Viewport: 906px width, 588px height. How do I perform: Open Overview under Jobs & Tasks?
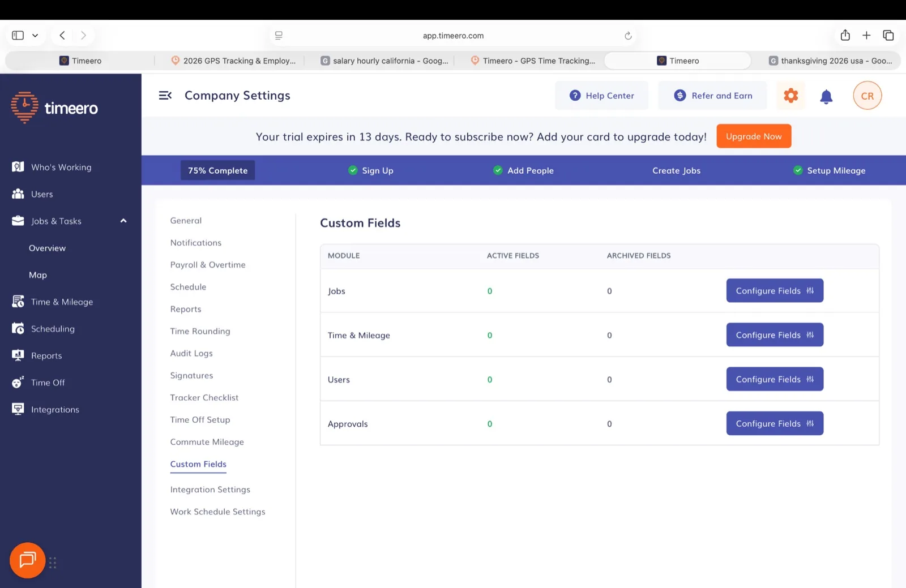pos(47,248)
